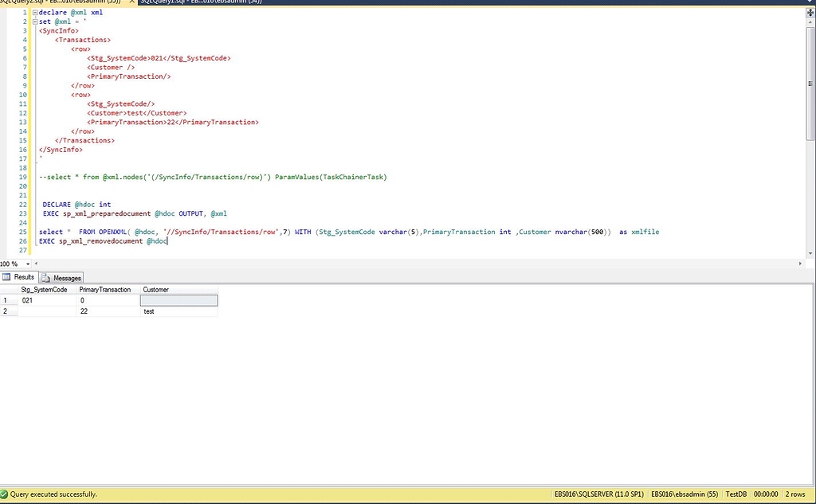Viewport: 816px width, 504px height.
Task: Click the TestDB database status entry
Action: (x=736, y=494)
